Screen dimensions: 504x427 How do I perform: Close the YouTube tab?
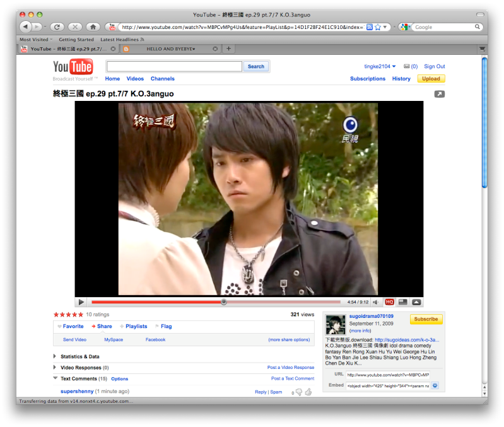tap(113, 49)
